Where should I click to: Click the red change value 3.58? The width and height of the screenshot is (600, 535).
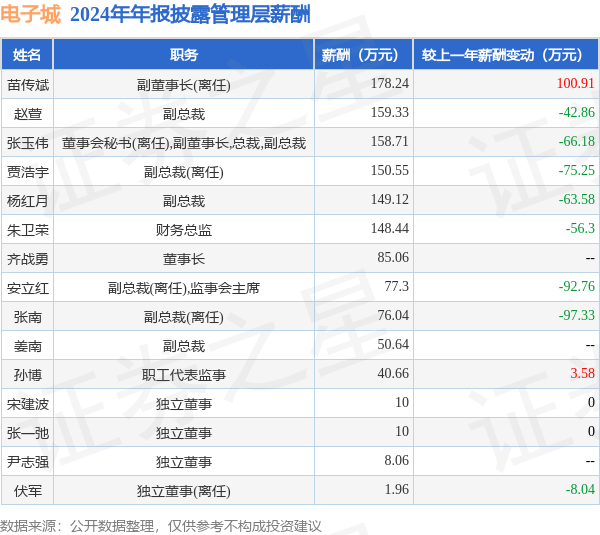click(582, 374)
